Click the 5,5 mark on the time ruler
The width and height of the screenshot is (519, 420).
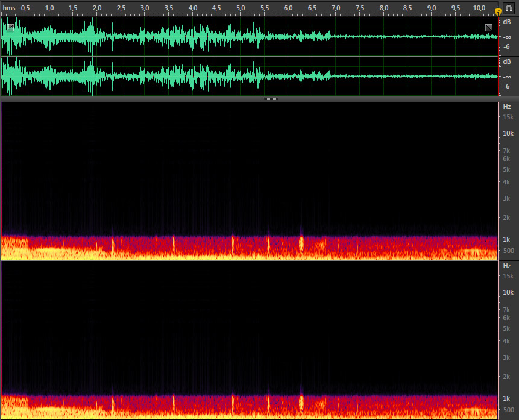(265, 8)
